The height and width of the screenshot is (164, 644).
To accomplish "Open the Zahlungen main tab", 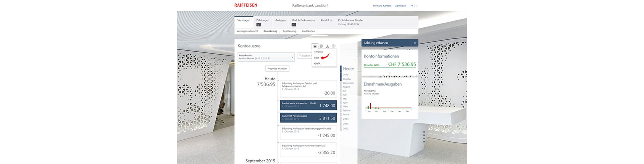I will pyautogui.click(x=263, y=22).
